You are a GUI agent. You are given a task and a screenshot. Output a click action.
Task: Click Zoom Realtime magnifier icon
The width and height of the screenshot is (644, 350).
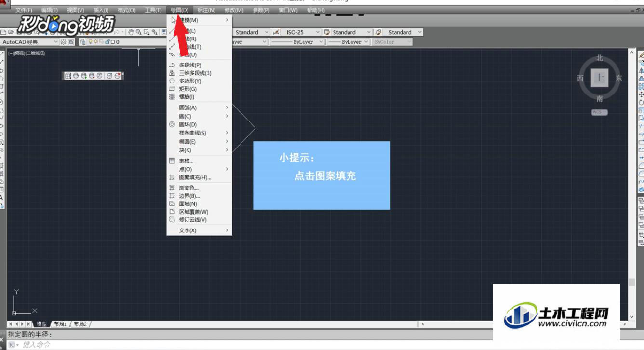138,32
